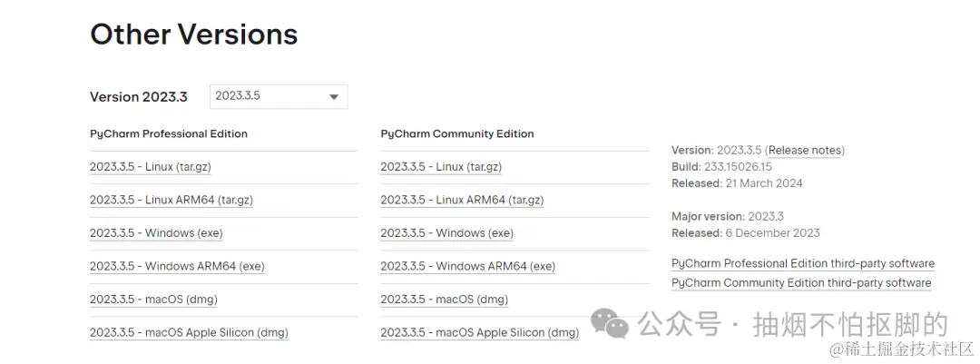
Task: Download Community Edition Linux ARM64 (tar.gz)
Action: click(462, 200)
